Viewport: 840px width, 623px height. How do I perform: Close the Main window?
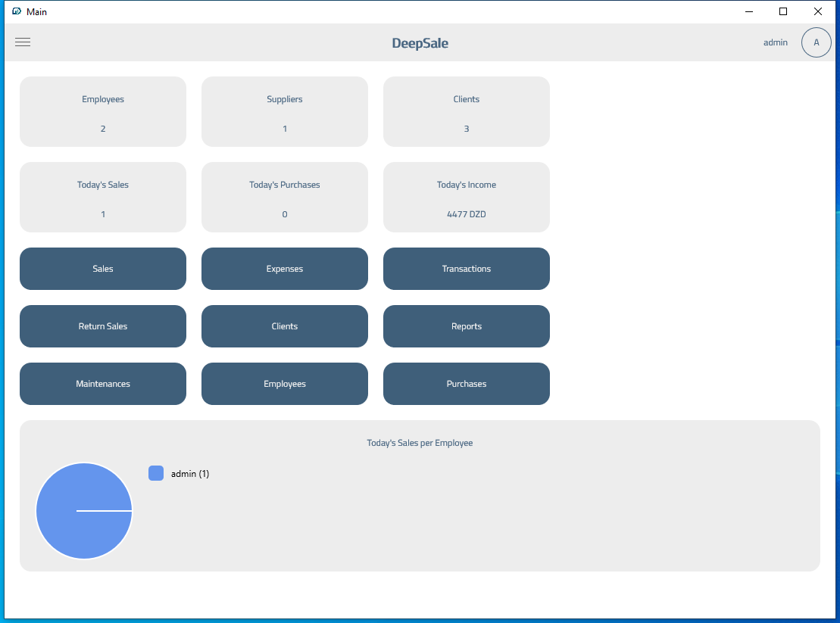pyautogui.click(x=817, y=11)
